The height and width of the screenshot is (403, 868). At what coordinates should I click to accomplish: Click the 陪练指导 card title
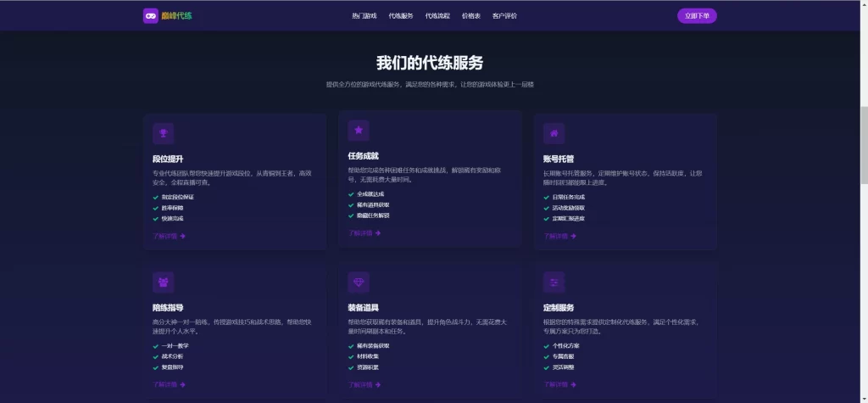point(169,308)
